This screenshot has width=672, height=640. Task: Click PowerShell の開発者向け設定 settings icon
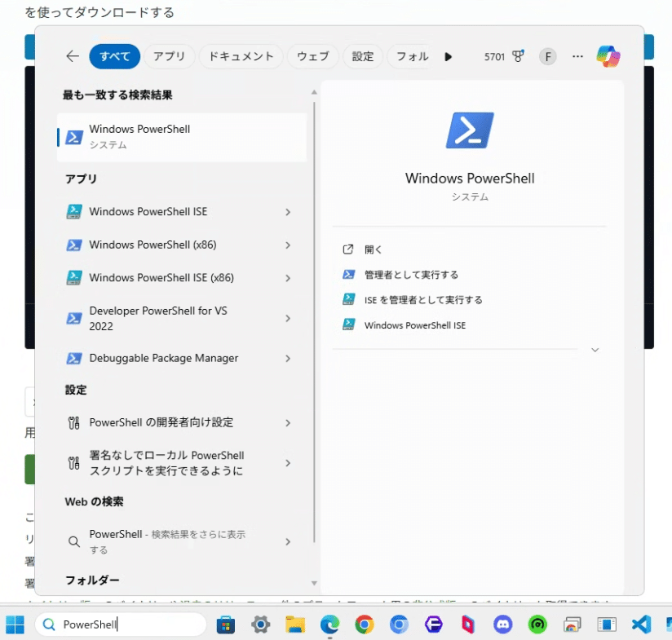pyautogui.click(x=73, y=423)
